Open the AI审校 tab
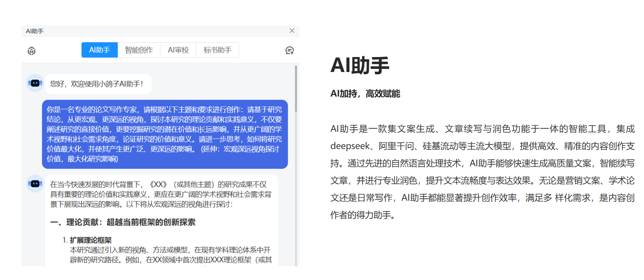Viewport: 644px width, 280px height. 178,50
